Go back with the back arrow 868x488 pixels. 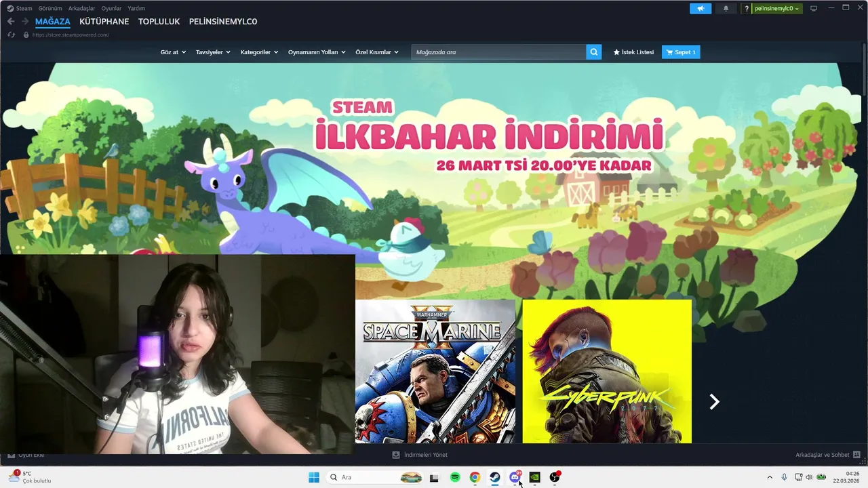tap(11, 22)
